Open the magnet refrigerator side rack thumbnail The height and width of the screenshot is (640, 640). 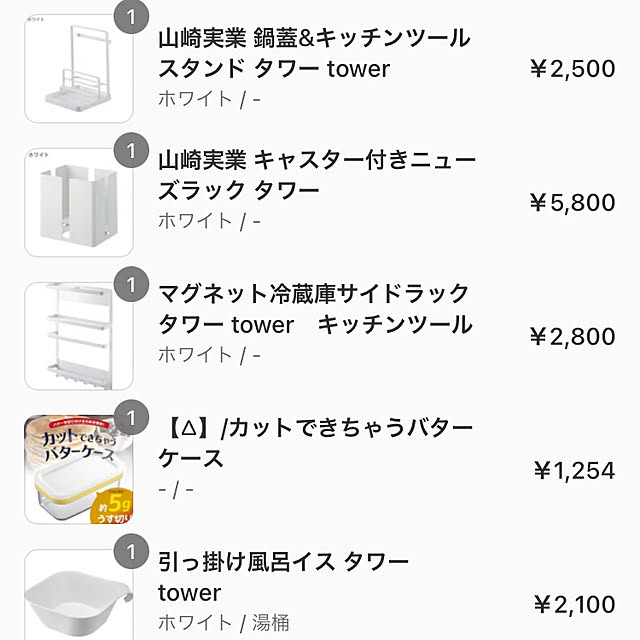click(x=79, y=336)
